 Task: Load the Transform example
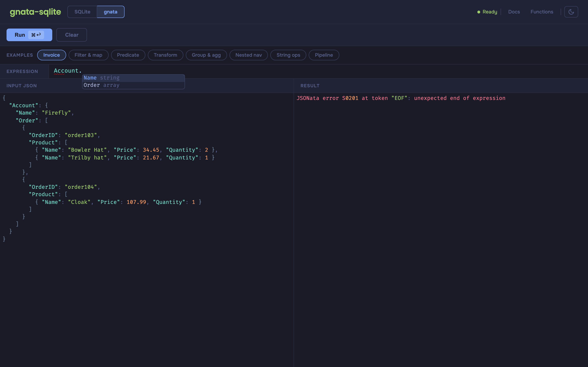165,55
